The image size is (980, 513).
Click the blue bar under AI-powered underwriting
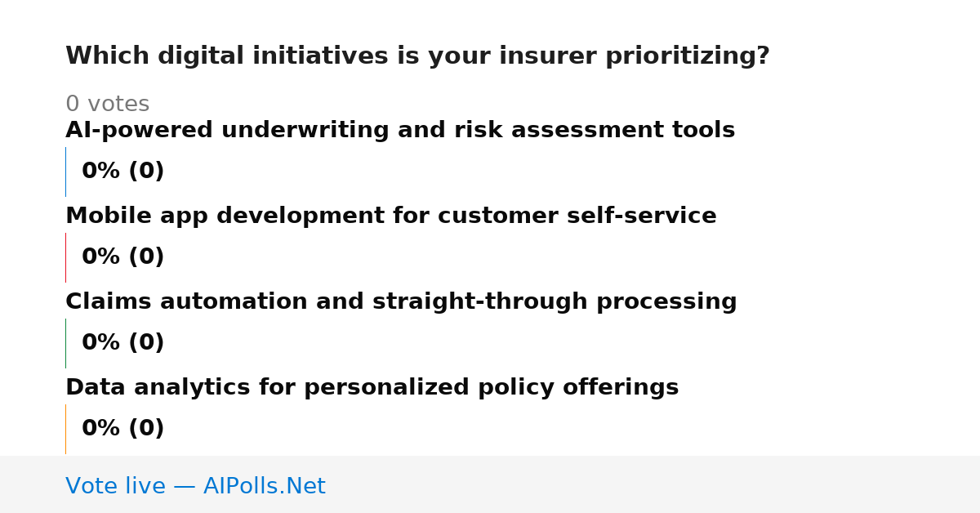[65, 172]
